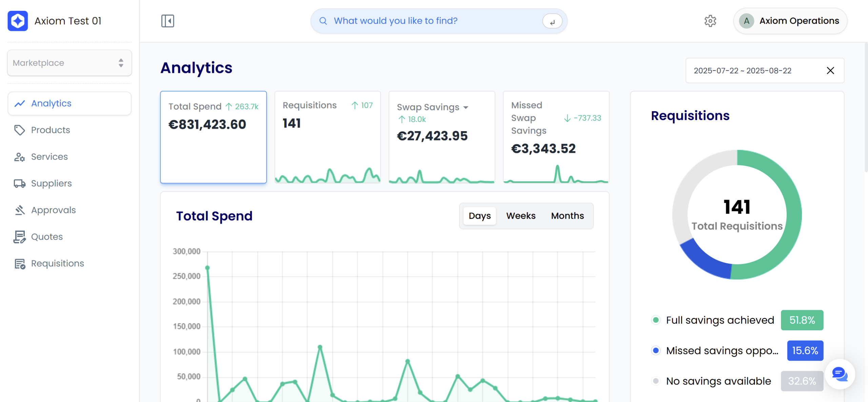Toggle Full savings achieved legend dot
The width and height of the screenshot is (868, 402).
656,320
